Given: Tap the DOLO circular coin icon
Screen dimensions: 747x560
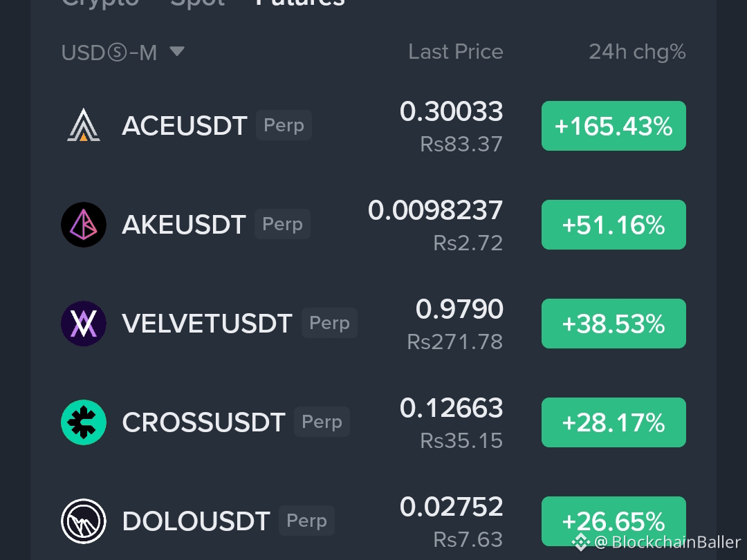Looking at the screenshot, I should (x=84, y=521).
